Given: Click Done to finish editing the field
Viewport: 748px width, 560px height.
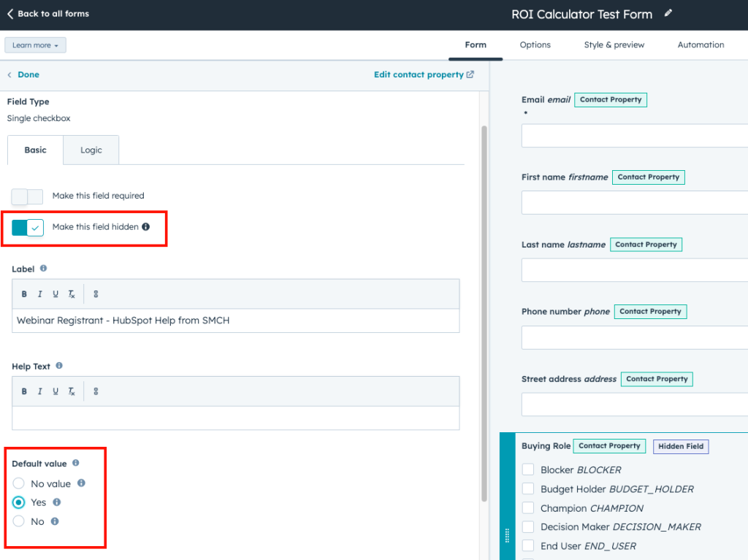Looking at the screenshot, I should point(28,74).
